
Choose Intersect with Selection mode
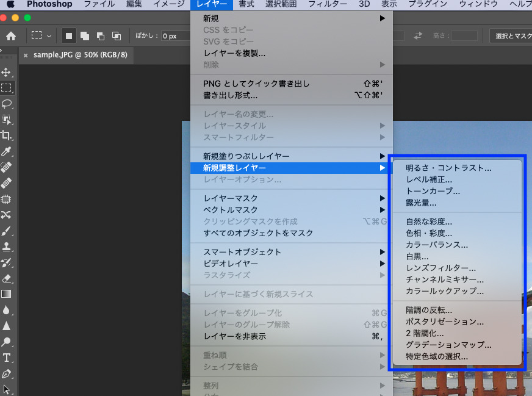pos(117,36)
